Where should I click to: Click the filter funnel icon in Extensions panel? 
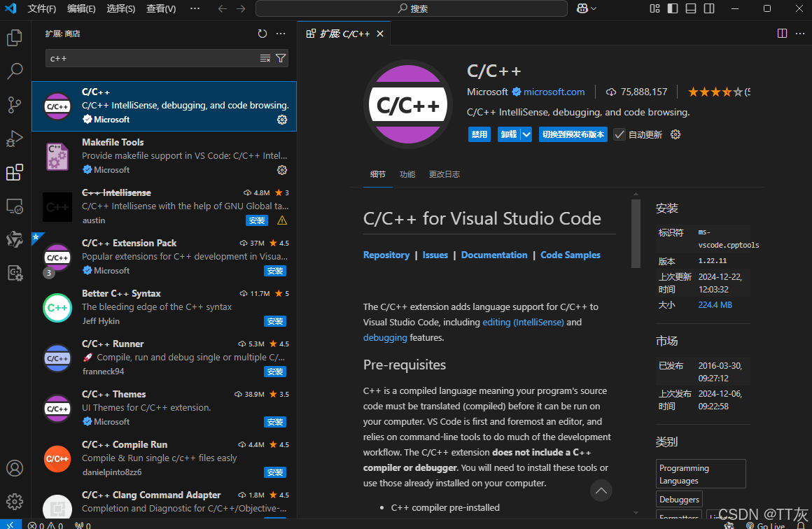pos(280,58)
